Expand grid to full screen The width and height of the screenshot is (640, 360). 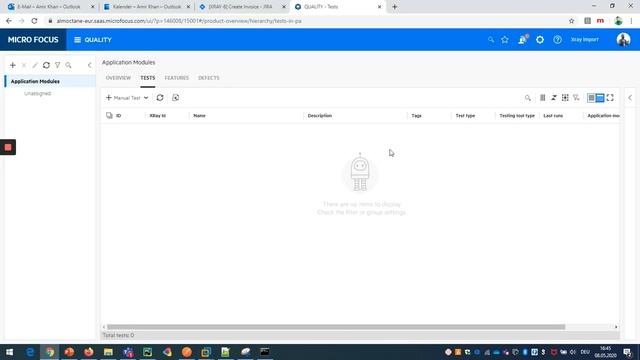click(x=610, y=98)
